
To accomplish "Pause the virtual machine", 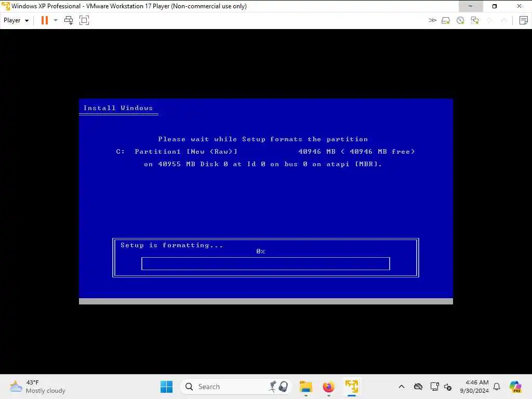I will [45, 20].
